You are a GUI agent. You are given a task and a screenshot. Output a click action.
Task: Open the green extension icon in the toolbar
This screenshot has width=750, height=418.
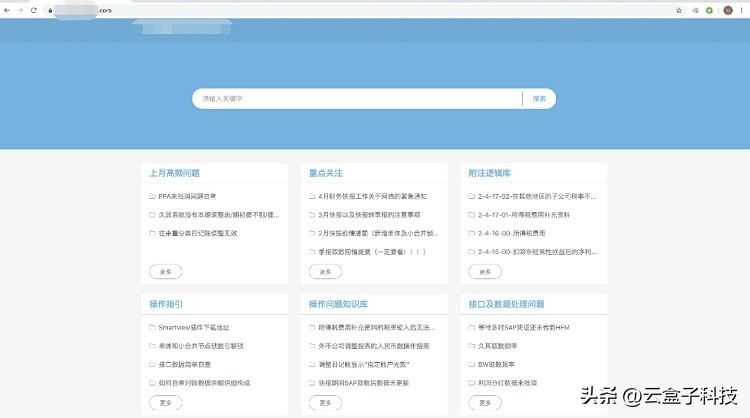[x=709, y=11]
